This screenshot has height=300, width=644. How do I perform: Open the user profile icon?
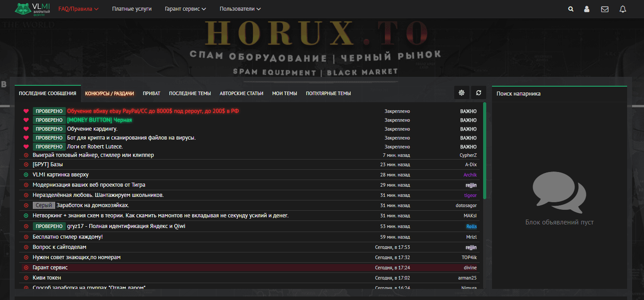[587, 9]
